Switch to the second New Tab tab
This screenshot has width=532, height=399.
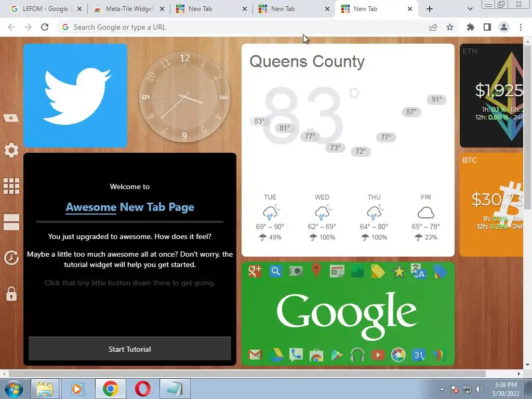294,9
